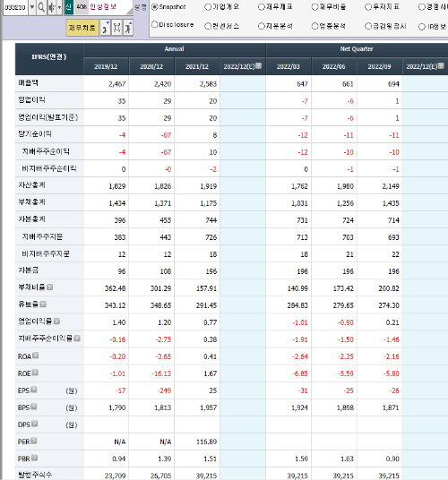This screenshot has height=480, width=448.
Task: Select the 금감원공시 radio button
Action: tap(368, 26)
